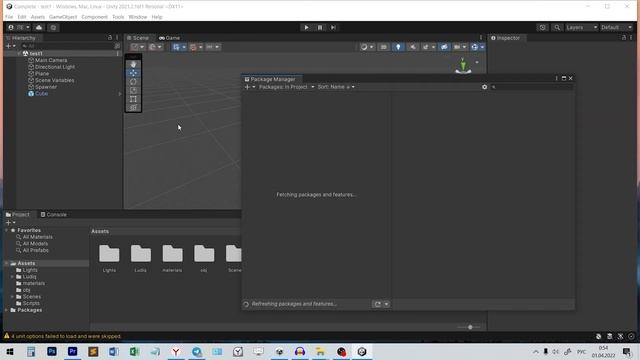Select Scene Variables in Hierarchy
Viewport: 640px width, 360px height.
pos(54,80)
